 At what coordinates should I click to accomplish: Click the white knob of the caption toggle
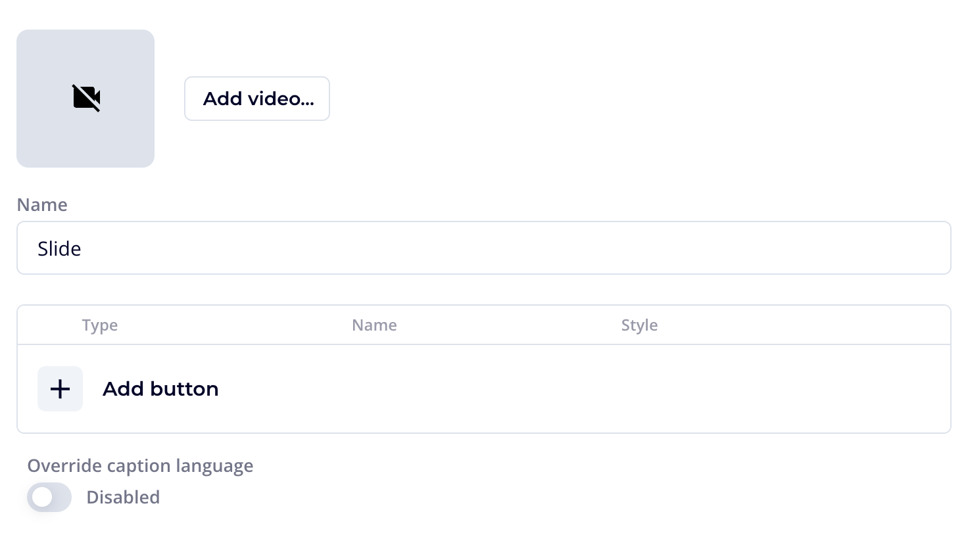pos(42,497)
